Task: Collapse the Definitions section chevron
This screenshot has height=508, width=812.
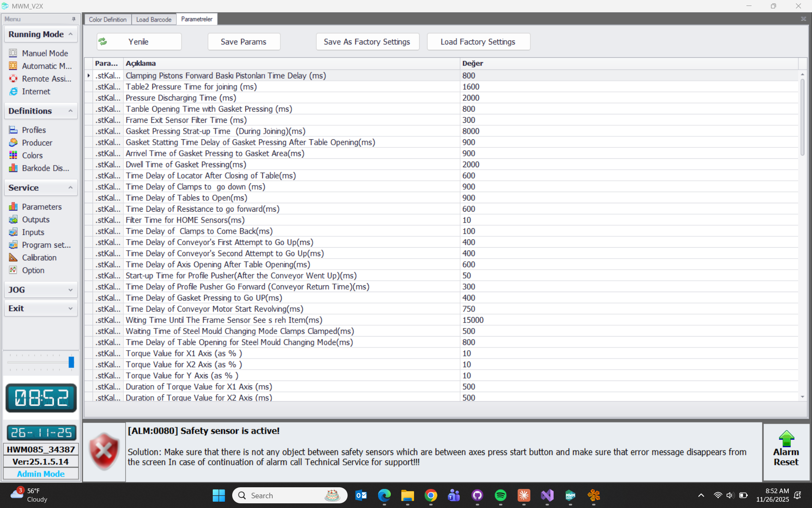Action: (70, 111)
